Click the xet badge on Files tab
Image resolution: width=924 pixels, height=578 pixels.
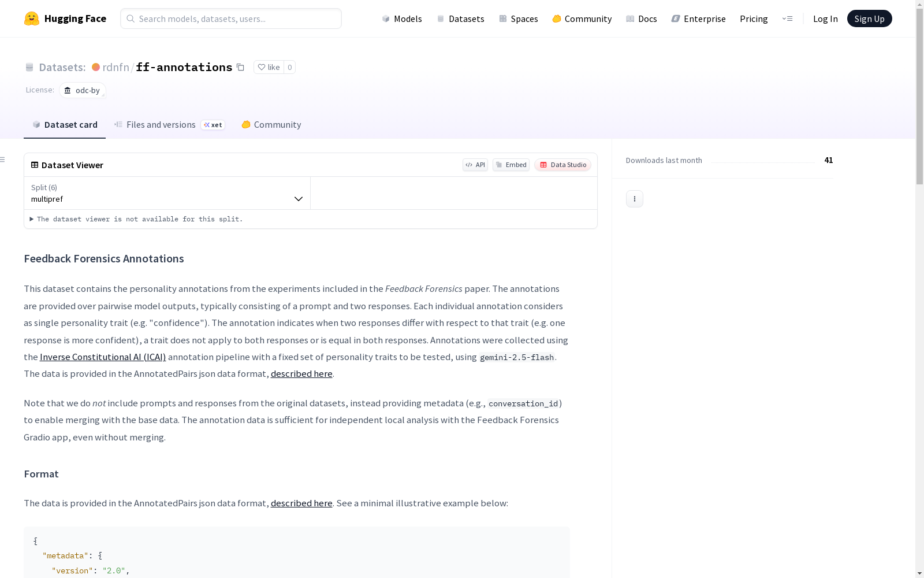(213, 125)
